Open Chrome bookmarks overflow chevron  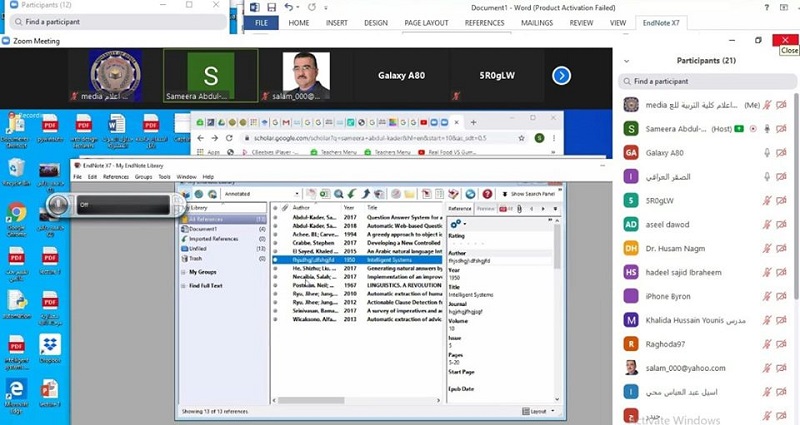(x=553, y=152)
